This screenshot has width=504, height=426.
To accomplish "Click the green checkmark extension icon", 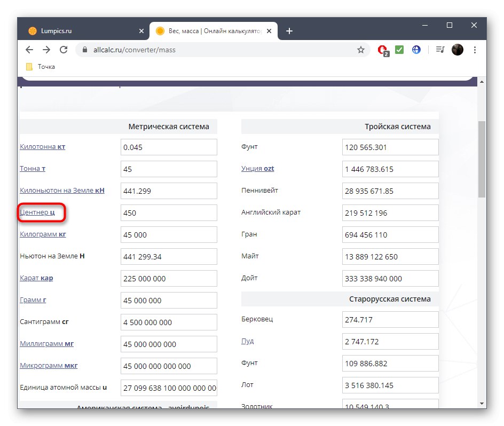I will (399, 50).
